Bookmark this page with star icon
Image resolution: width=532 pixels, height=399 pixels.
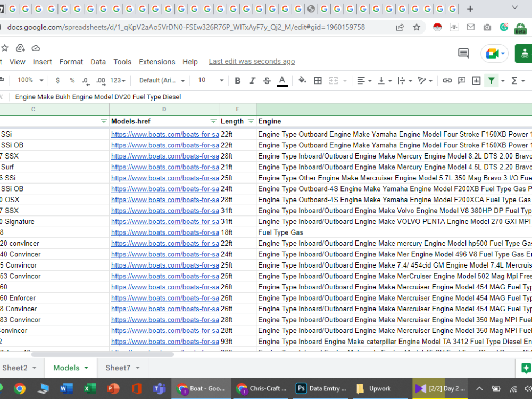point(417,27)
